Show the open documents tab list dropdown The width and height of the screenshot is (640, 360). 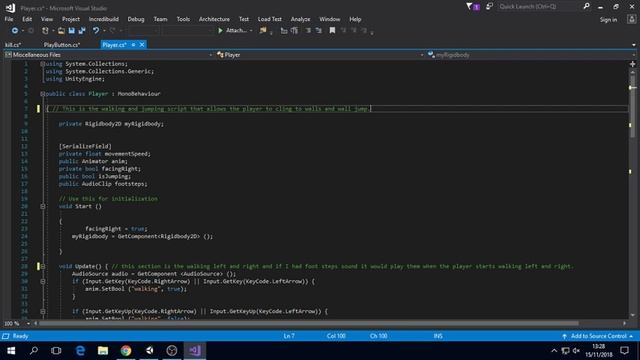coord(633,45)
